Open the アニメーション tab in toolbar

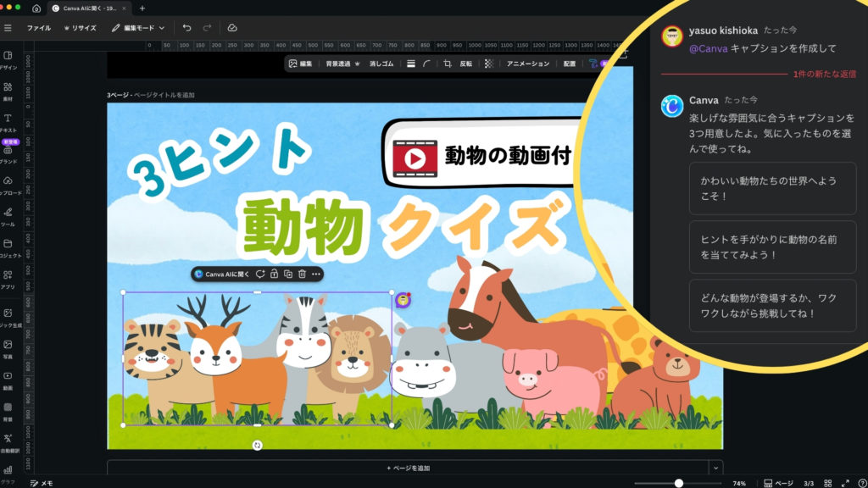pos(528,64)
